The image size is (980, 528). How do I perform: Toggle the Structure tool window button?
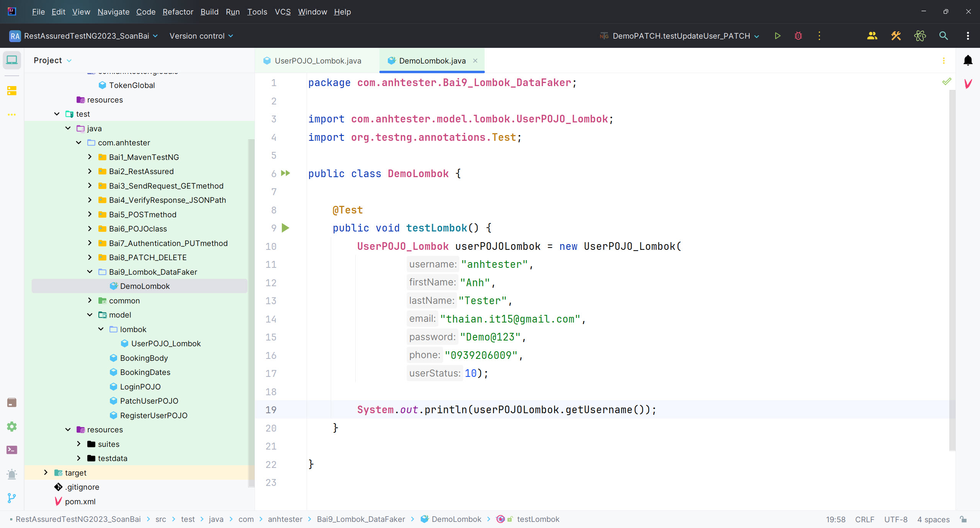coord(12,91)
